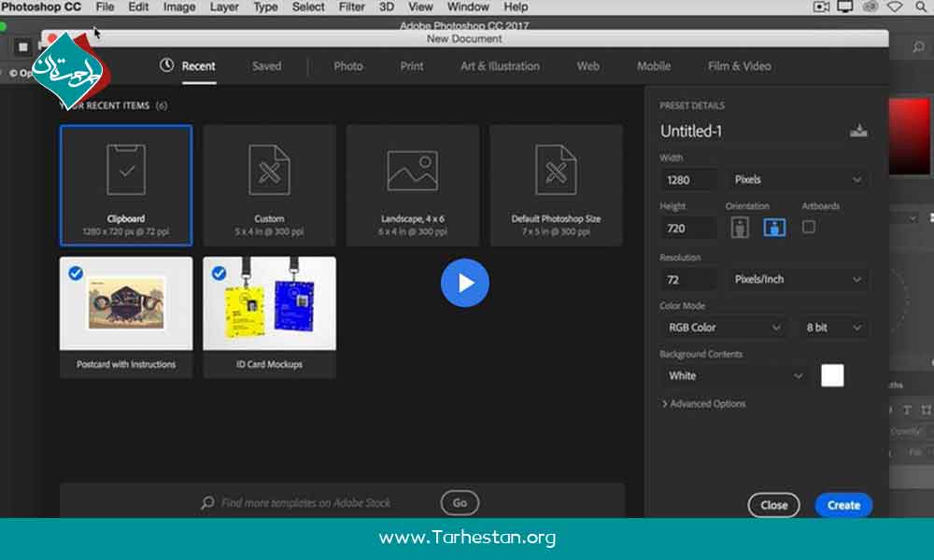Click the display mirroring icon in menu bar
Screen dimensions: 934x560
(844, 7)
